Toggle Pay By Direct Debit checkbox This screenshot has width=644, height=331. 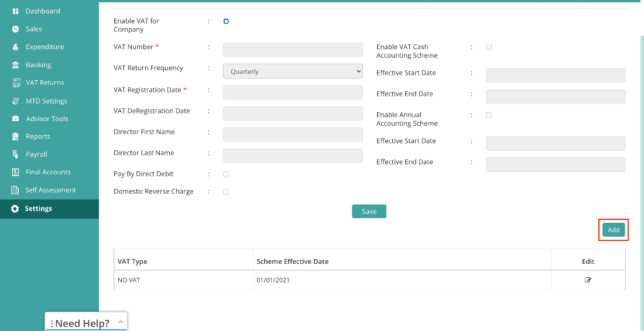(226, 174)
